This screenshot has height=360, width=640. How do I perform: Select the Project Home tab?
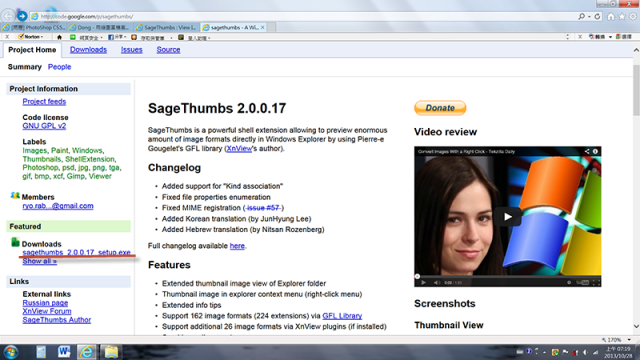click(x=32, y=50)
